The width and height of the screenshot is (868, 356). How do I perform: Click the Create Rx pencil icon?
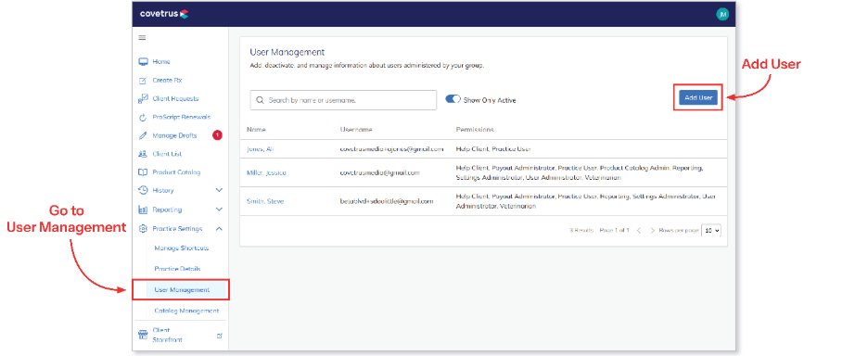click(143, 81)
